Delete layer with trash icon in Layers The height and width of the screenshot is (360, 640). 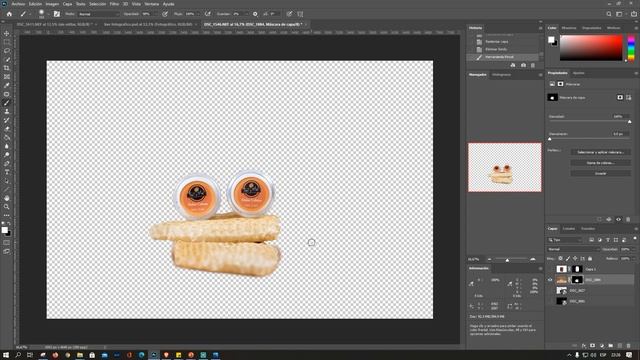click(x=629, y=346)
